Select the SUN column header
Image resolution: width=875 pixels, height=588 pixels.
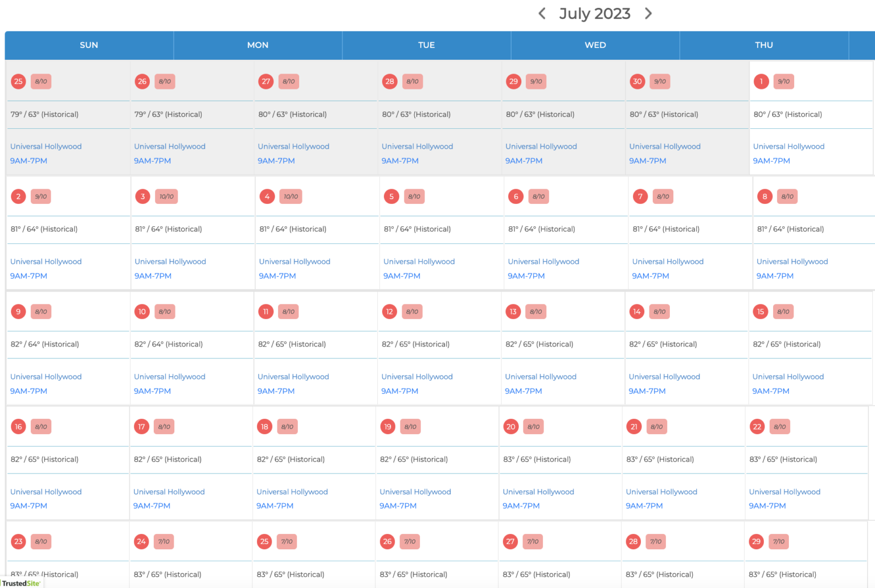pos(89,45)
